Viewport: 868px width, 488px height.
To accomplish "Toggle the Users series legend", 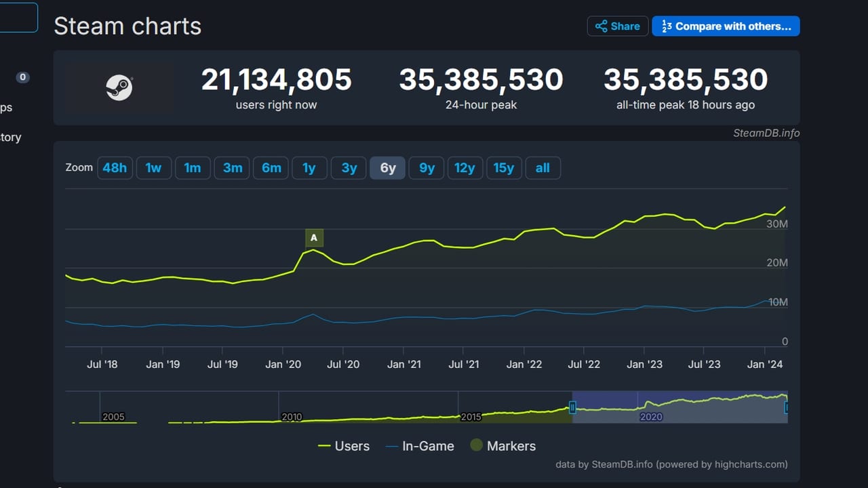I will pyautogui.click(x=344, y=446).
